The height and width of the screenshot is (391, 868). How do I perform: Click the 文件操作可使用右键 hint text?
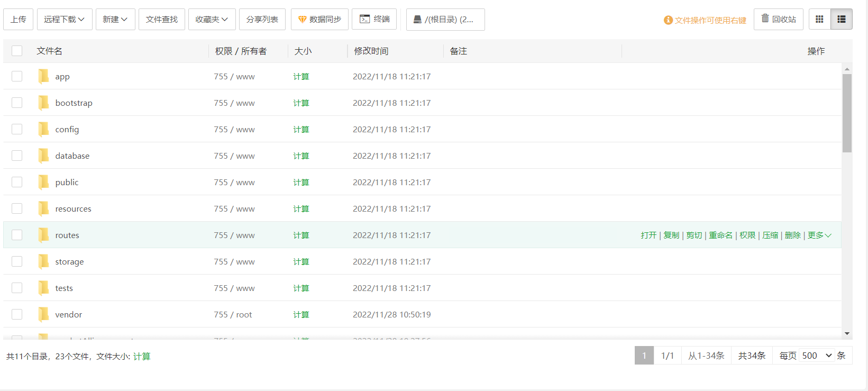click(x=710, y=20)
